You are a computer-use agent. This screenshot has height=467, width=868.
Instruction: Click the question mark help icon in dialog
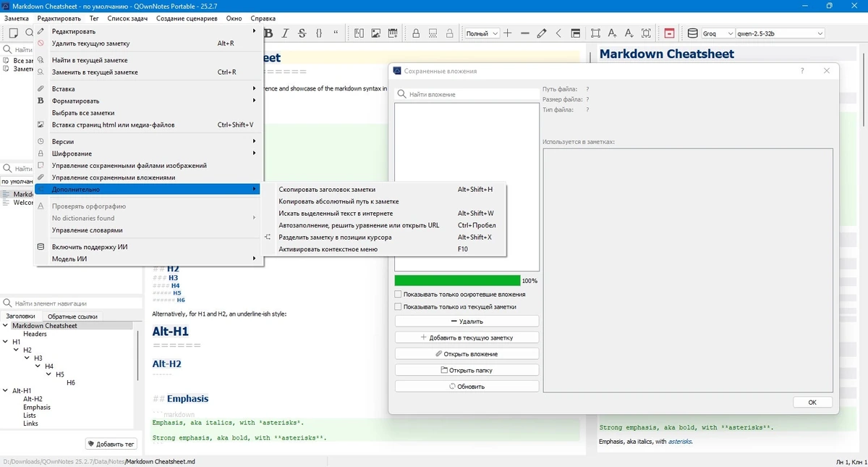[802, 71]
